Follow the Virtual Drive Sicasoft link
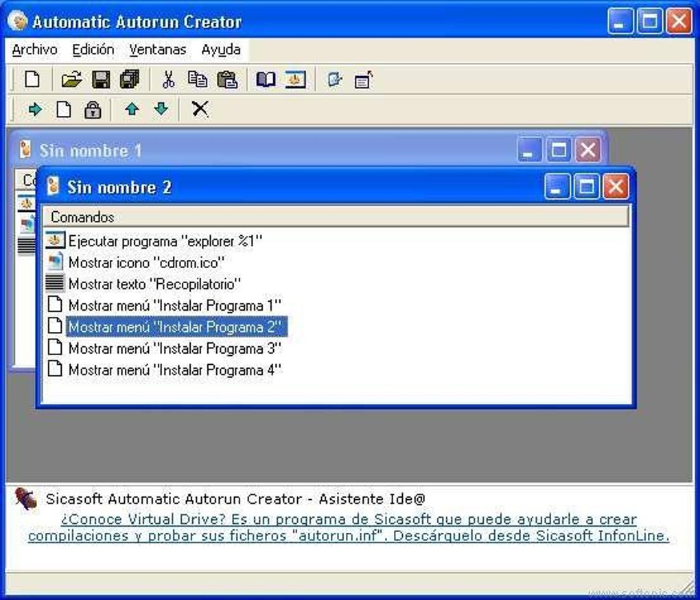The width and height of the screenshot is (700, 600). click(x=349, y=527)
